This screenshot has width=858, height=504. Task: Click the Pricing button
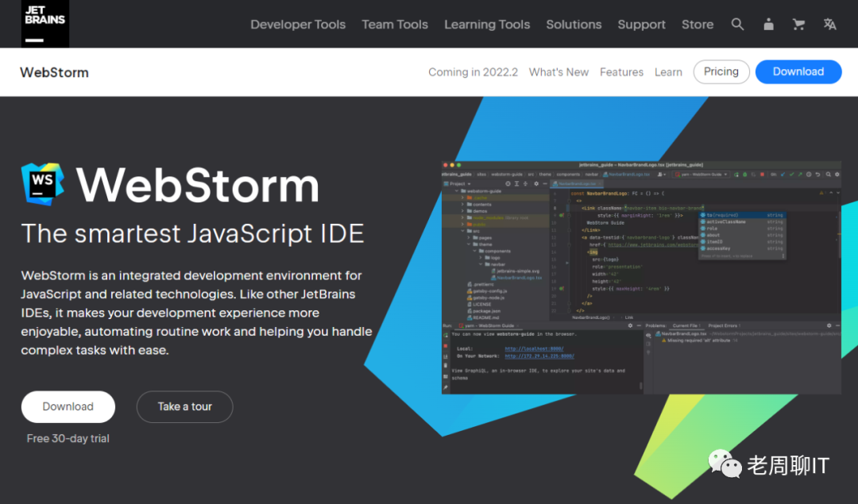(x=721, y=71)
